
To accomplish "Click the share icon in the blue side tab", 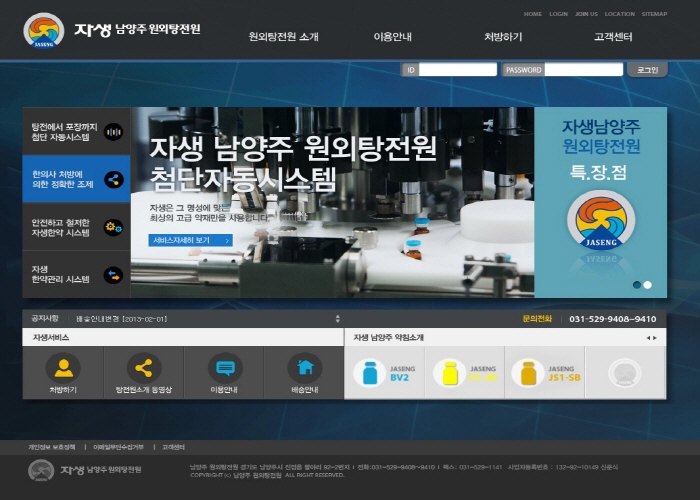I will (114, 179).
